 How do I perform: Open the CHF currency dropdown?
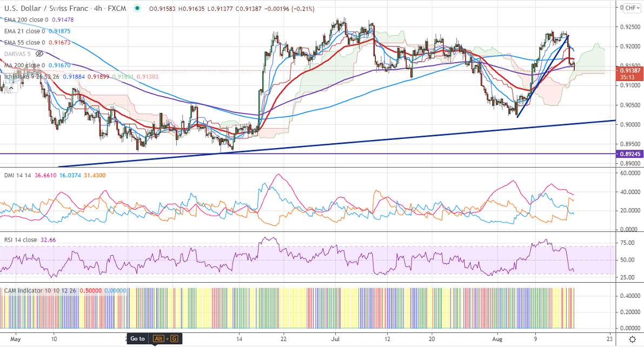point(632,8)
